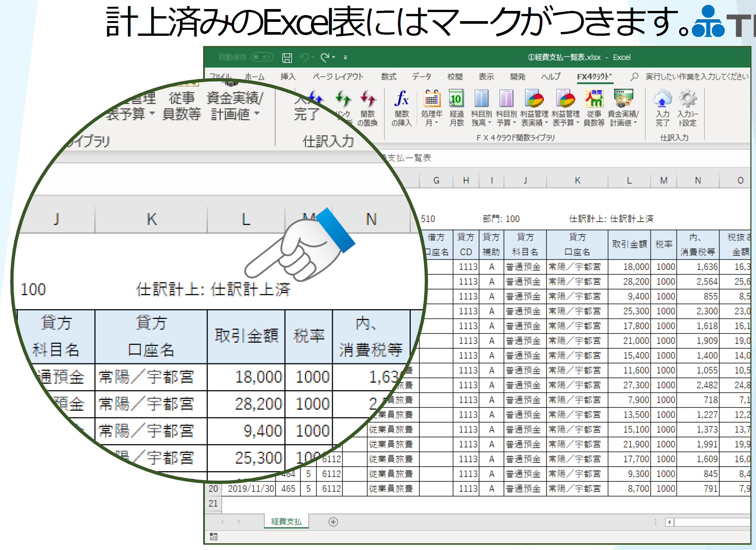Add a new worksheet with the + button
Viewport: 756px width, 550px height.
(x=333, y=522)
